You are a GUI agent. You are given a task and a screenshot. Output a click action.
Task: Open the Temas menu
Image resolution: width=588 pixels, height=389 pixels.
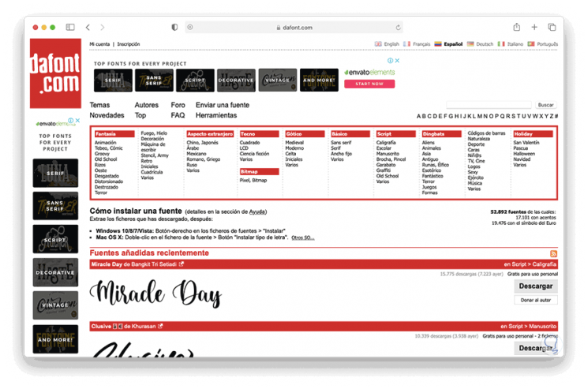(x=99, y=105)
